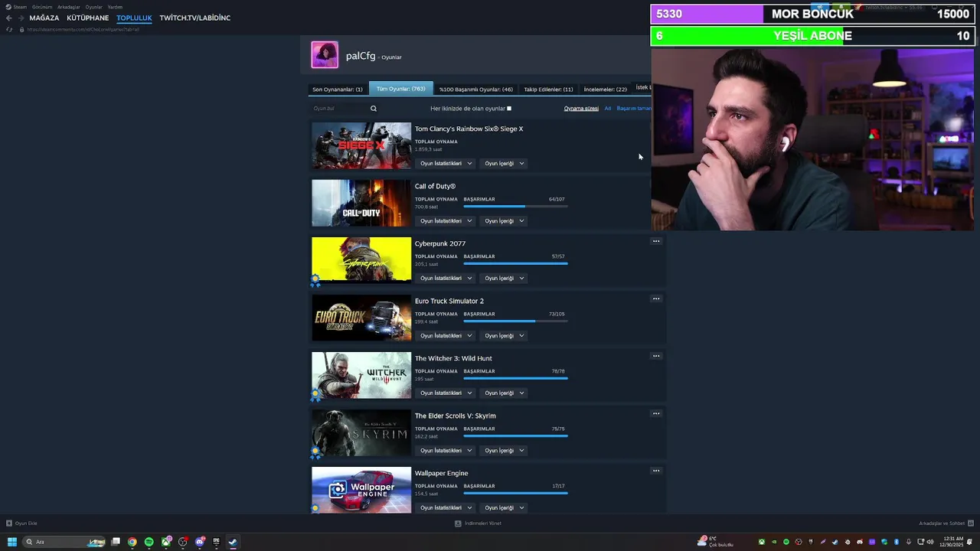Expand Oyun İstatistikleri for Rainbow Six Siege X
This screenshot has height=551, width=980.
click(446, 163)
